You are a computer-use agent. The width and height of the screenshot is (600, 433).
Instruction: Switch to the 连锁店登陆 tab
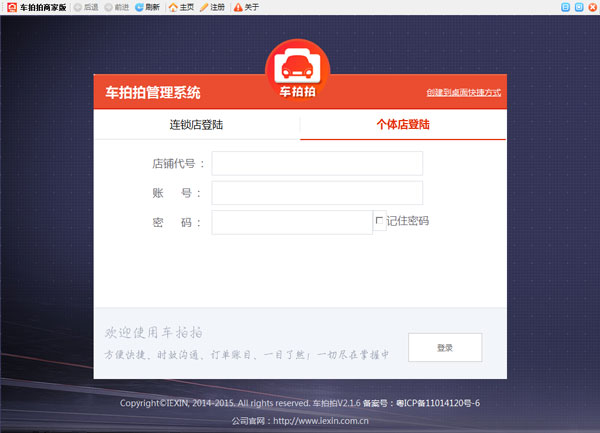pos(196,125)
